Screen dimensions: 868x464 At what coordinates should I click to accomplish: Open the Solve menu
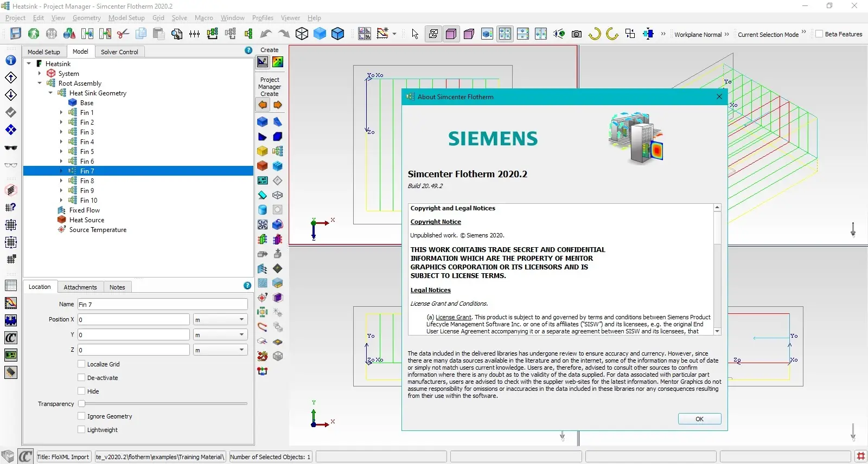point(180,18)
